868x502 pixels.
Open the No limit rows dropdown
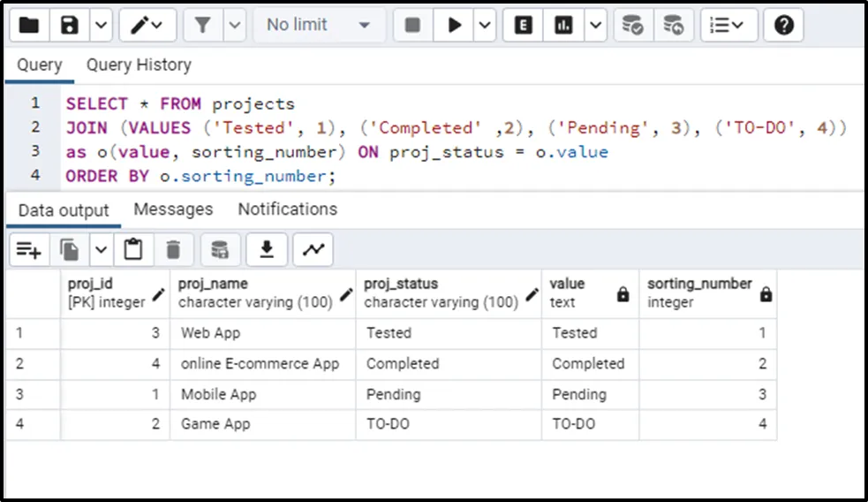319,25
